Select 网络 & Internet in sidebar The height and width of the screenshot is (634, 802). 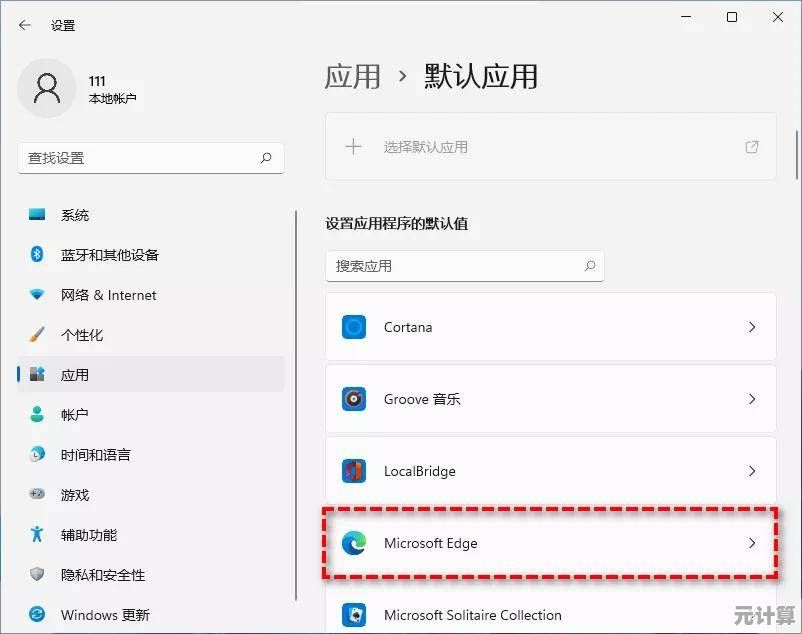(108, 295)
